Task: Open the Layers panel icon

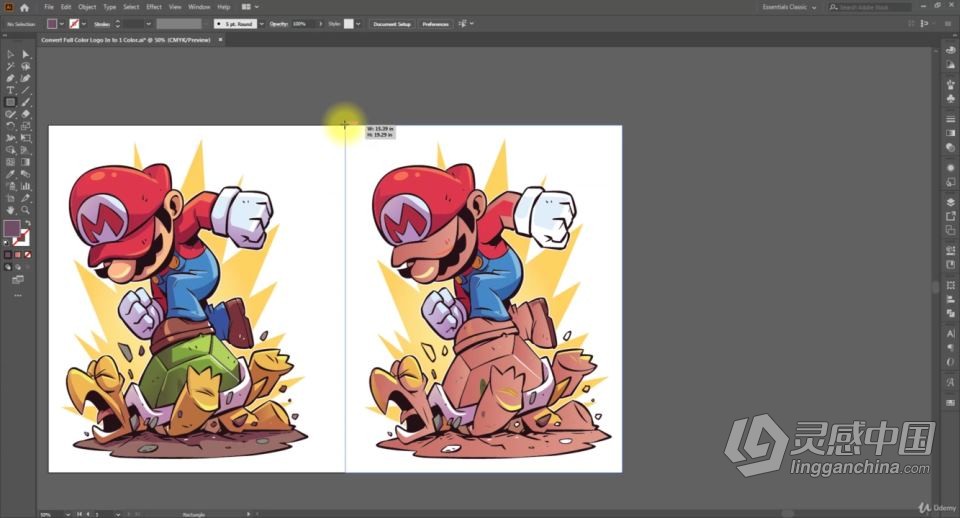Action: click(x=950, y=202)
